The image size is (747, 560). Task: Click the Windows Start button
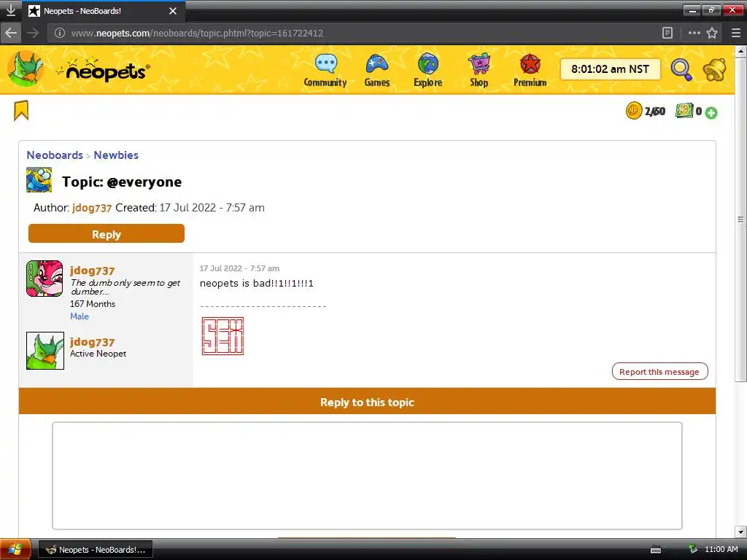(x=15, y=550)
